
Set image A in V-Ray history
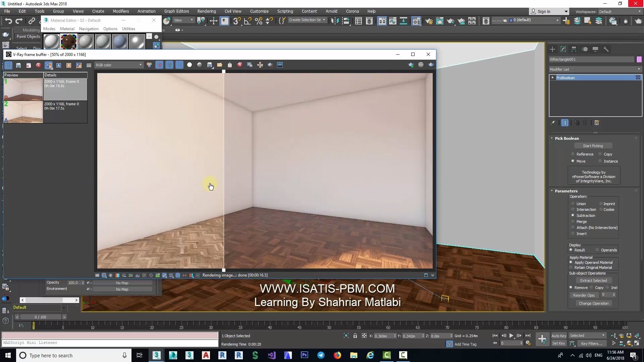tap(59, 65)
